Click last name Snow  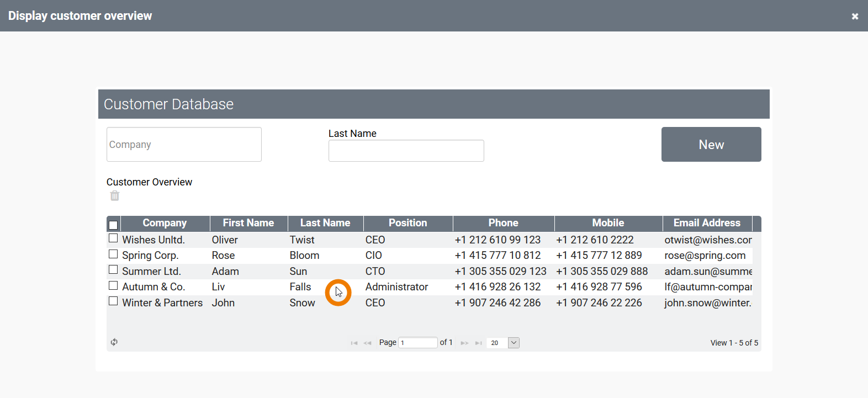[302, 303]
